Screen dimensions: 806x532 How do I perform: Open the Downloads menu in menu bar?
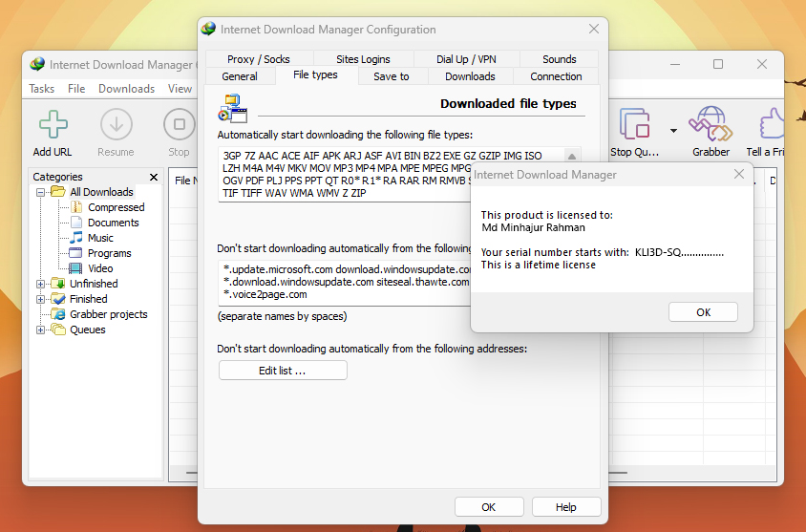126,89
